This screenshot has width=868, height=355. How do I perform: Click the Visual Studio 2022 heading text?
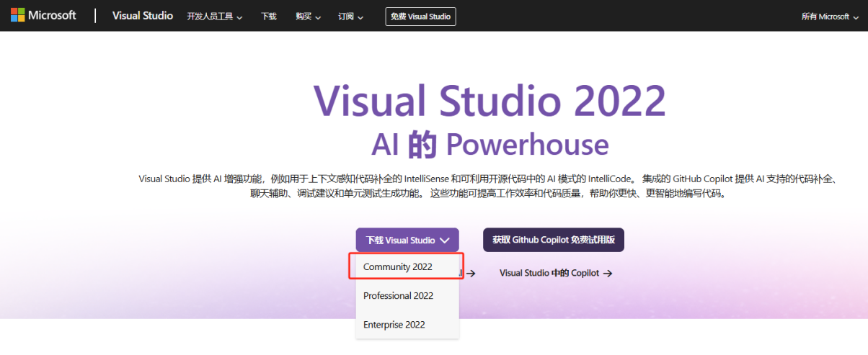point(490,101)
